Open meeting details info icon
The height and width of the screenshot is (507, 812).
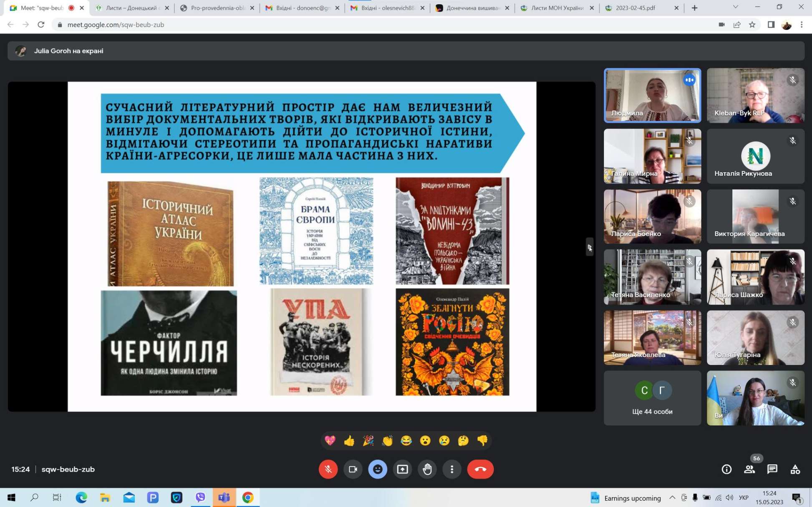[726, 469]
